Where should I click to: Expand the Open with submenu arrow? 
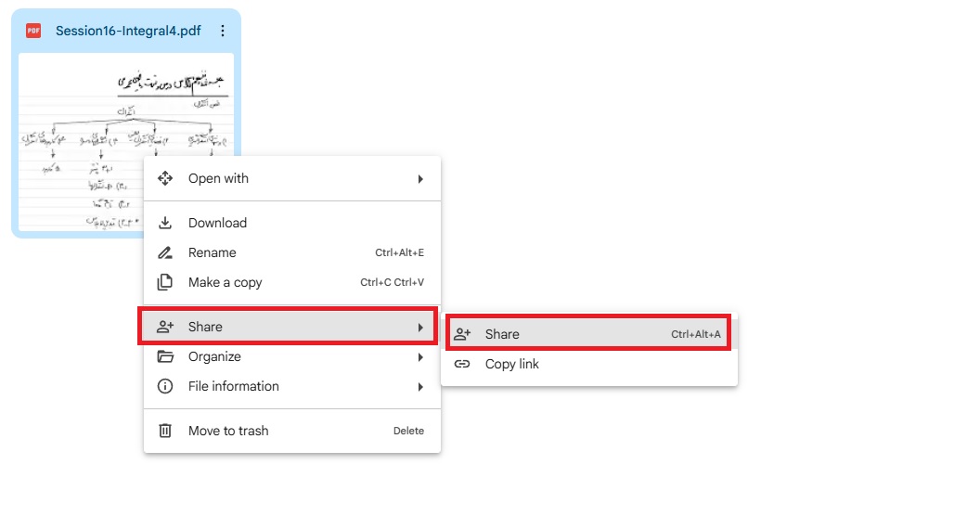(420, 178)
